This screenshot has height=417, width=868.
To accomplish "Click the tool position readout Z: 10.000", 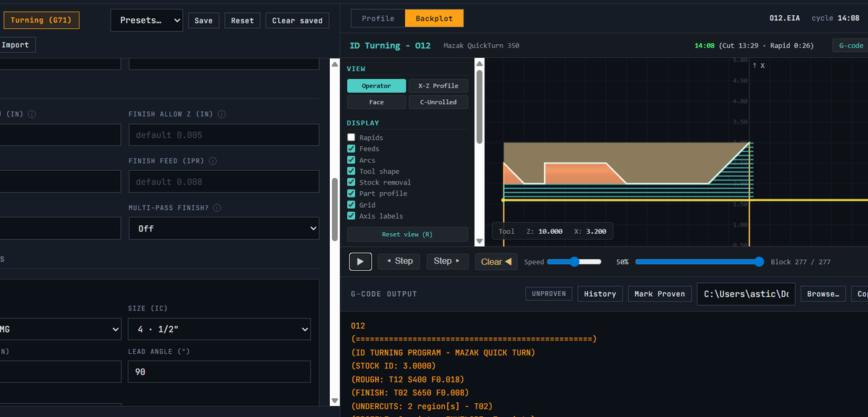I will click(545, 232).
